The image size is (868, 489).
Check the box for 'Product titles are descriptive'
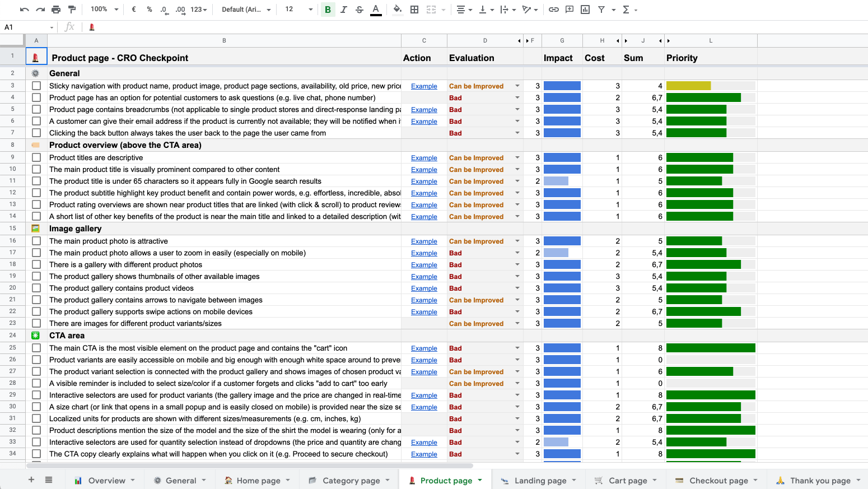36,158
